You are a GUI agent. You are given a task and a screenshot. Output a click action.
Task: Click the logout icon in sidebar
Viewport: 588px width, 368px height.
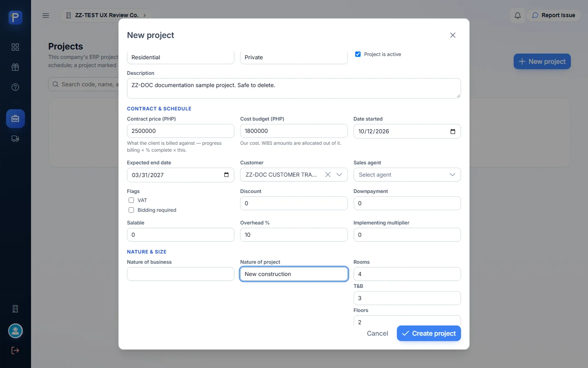pyautogui.click(x=16, y=350)
